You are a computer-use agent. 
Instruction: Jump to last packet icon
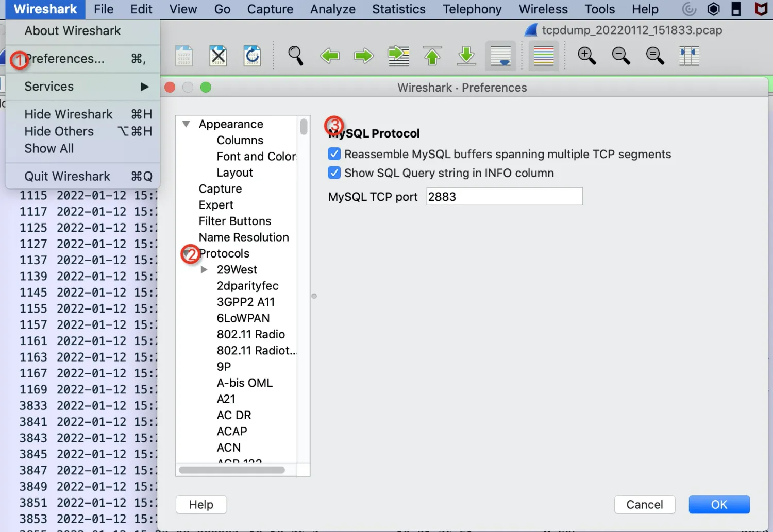click(466, 56)
